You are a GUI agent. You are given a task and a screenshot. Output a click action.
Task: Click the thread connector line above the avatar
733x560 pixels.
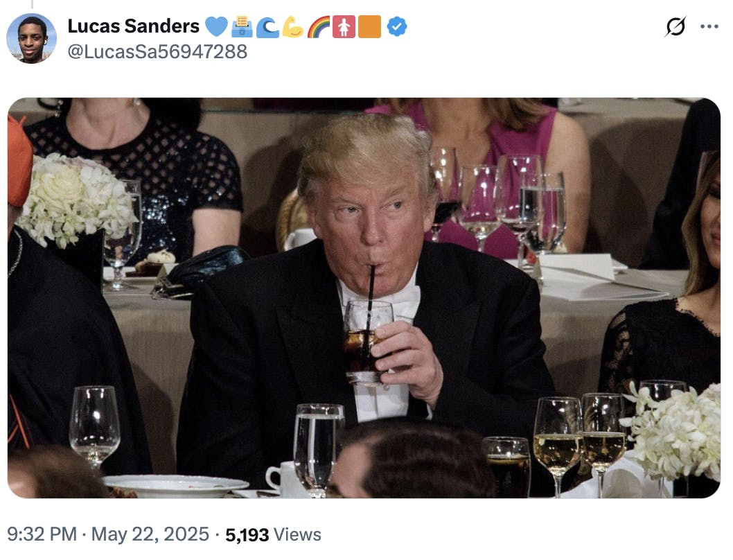click(32, 4)
